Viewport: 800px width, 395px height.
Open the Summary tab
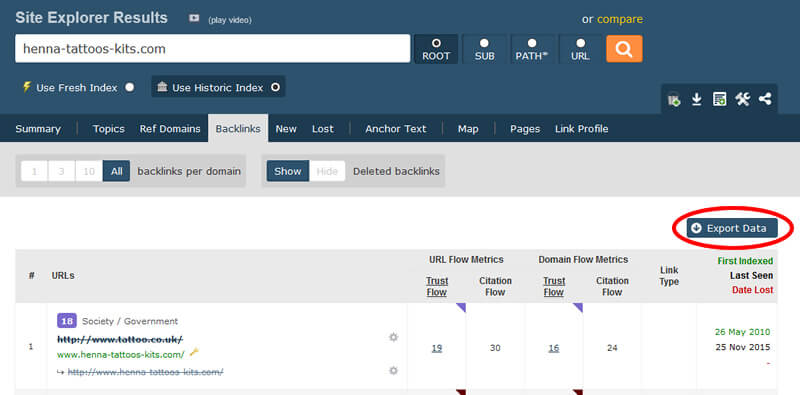[x=38, y=129]
